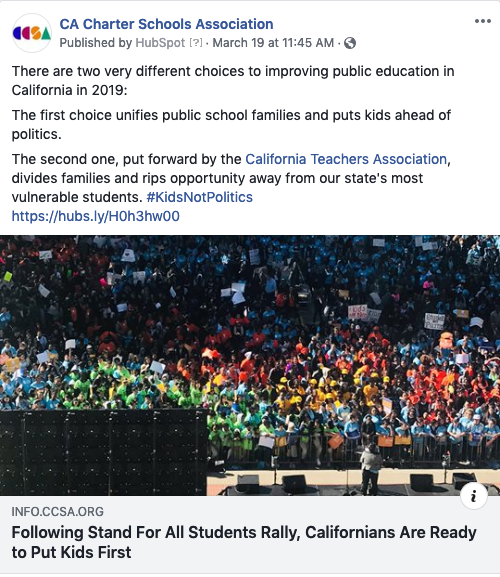Screen dimensions: 500x577
Task: Open the HubSpot publisher link
Action: coord(160,43)
